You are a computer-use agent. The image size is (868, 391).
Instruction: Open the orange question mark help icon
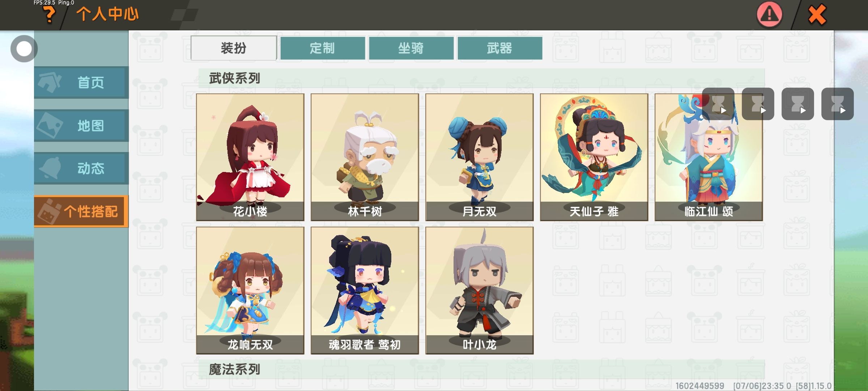pos(50,15)
